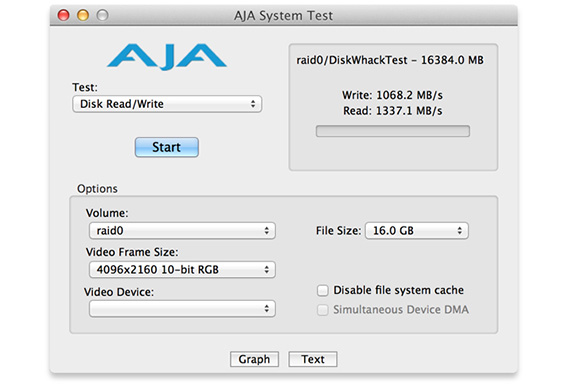Click the AJA logo

coord(167,56)
